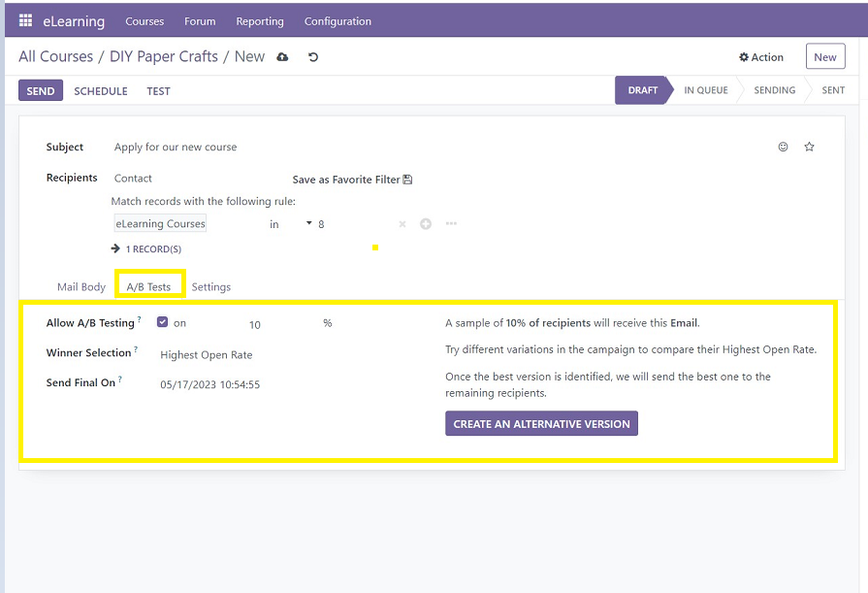Viewport: 868px width, 593px height.
Task: Open the apps grid menu icon
Action: tap(25, 20)
